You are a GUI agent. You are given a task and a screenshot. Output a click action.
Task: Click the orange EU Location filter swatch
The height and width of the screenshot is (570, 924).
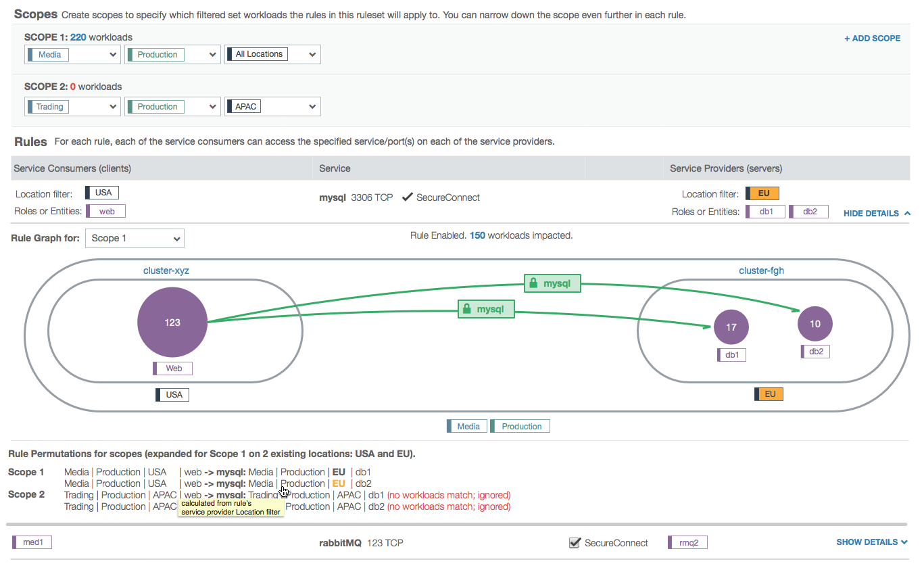coord(762,193)
